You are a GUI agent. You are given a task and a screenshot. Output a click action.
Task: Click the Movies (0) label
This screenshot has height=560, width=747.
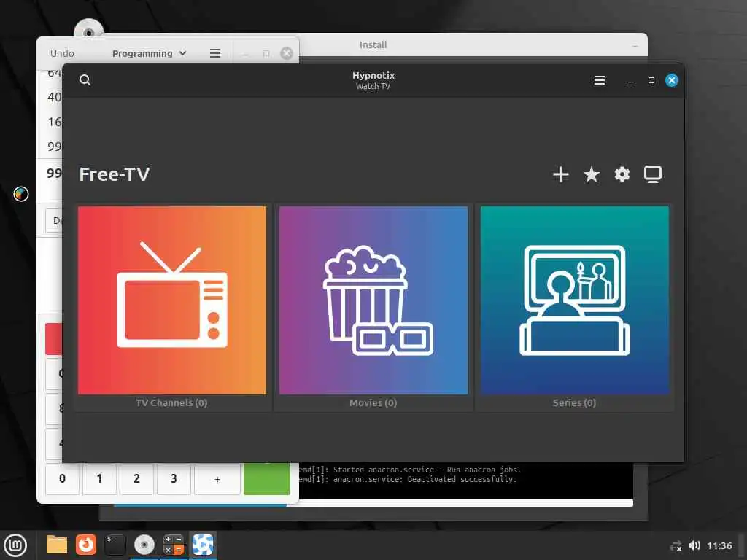click(x=373, y=402)
